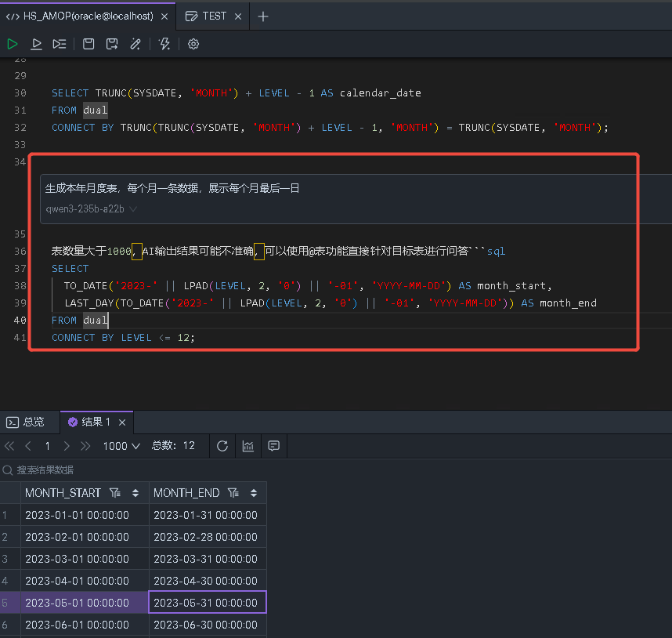Viewport: 672px width, 638px height.
Task: Filter the MONTH_START column
Action: tap(115, 493)
